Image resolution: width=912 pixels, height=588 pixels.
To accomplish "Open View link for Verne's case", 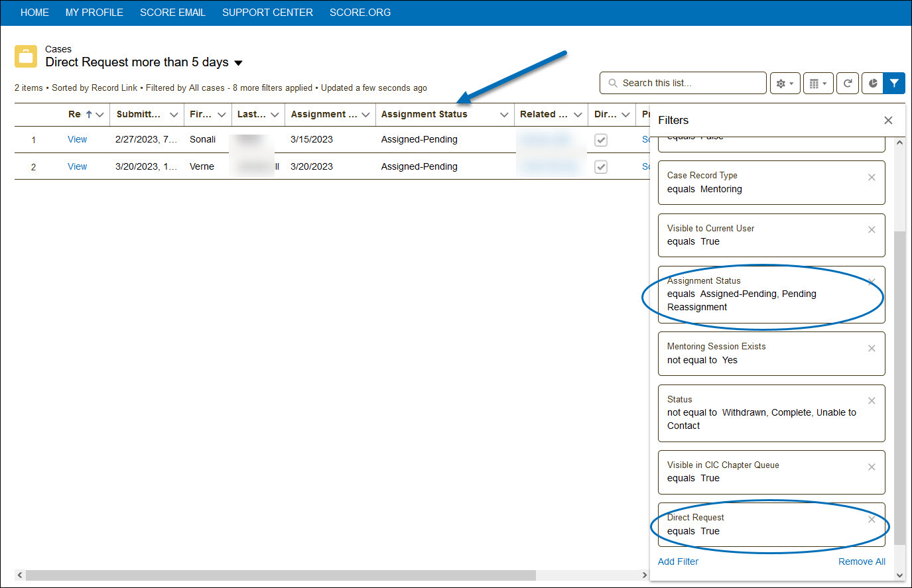I will pyautogui.click(x=77, y=166).
